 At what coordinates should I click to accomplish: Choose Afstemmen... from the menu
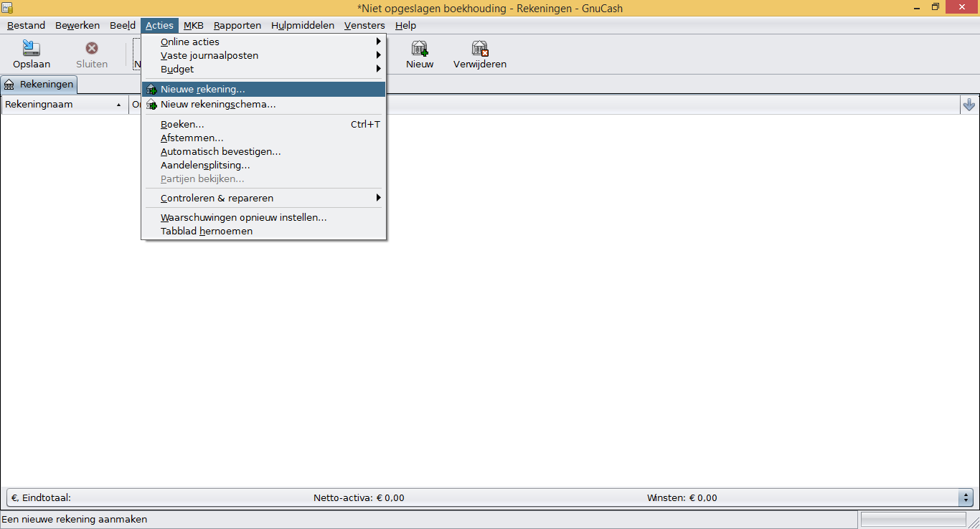pos(264,138)
